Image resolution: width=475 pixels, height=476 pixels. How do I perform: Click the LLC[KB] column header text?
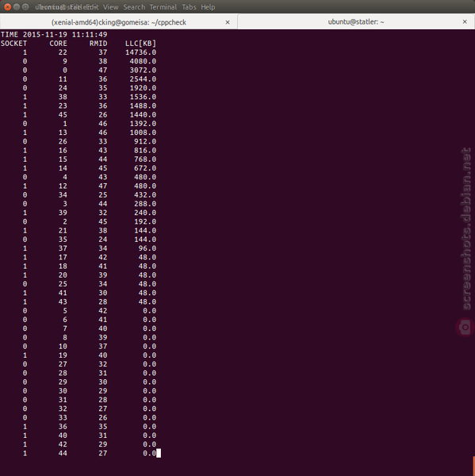(140, 44)
